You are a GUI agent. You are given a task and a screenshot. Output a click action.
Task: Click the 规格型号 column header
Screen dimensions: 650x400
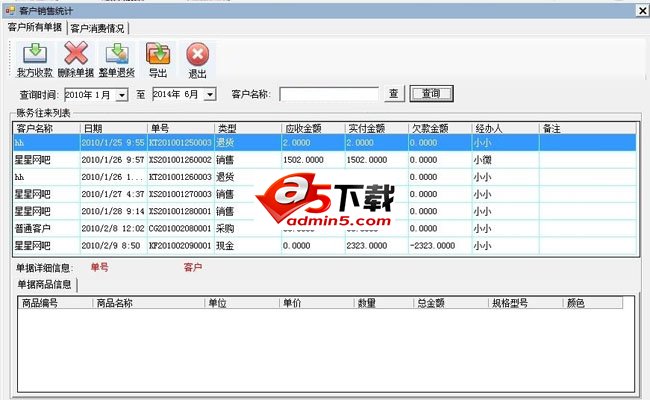click(x=526, y=303)
